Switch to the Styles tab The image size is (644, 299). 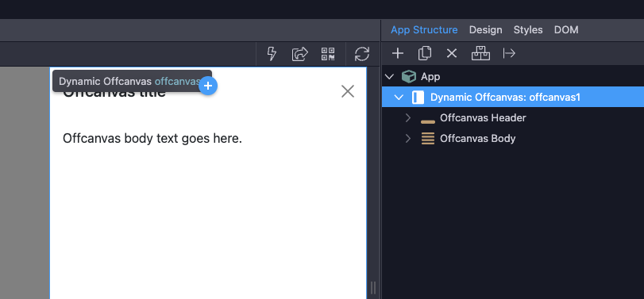point(528,30)
